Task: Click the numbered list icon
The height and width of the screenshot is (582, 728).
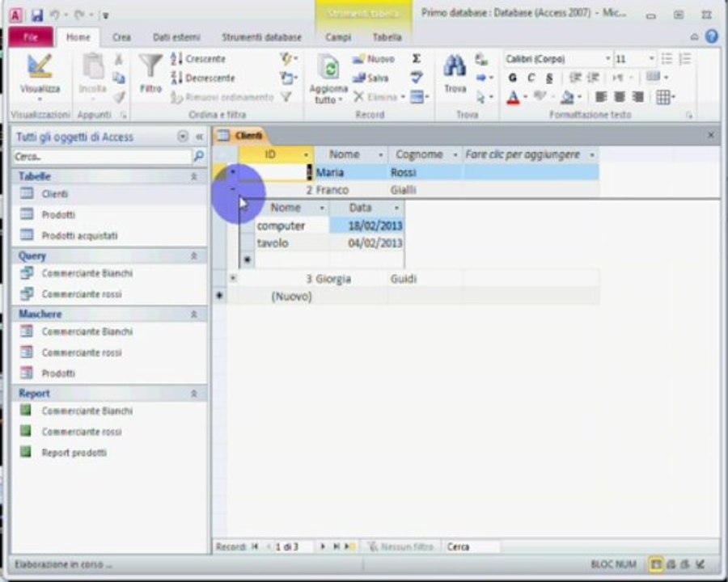Action: (685, 58)
